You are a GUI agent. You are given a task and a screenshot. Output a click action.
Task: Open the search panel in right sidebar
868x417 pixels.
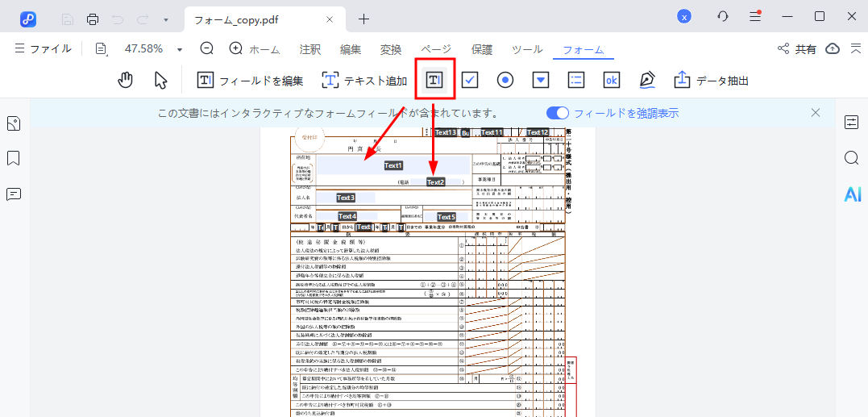(851, 158)
